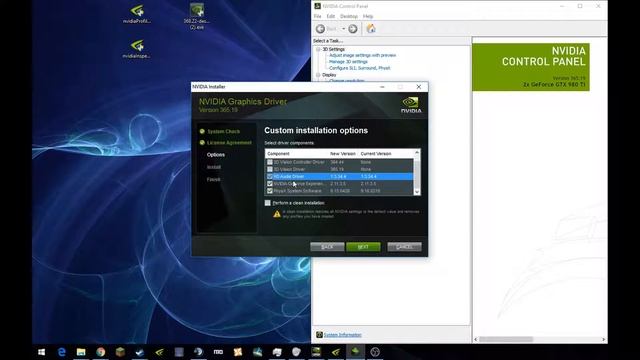Click the New Version column header

[x=343, y=153]
